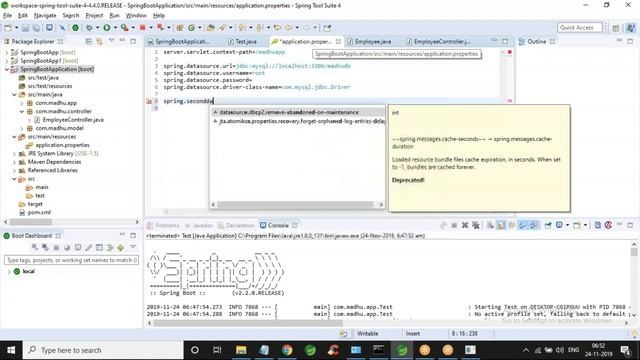
Task: Open File Explorer from the Windows taskbar
Action: tap(241, 350)
